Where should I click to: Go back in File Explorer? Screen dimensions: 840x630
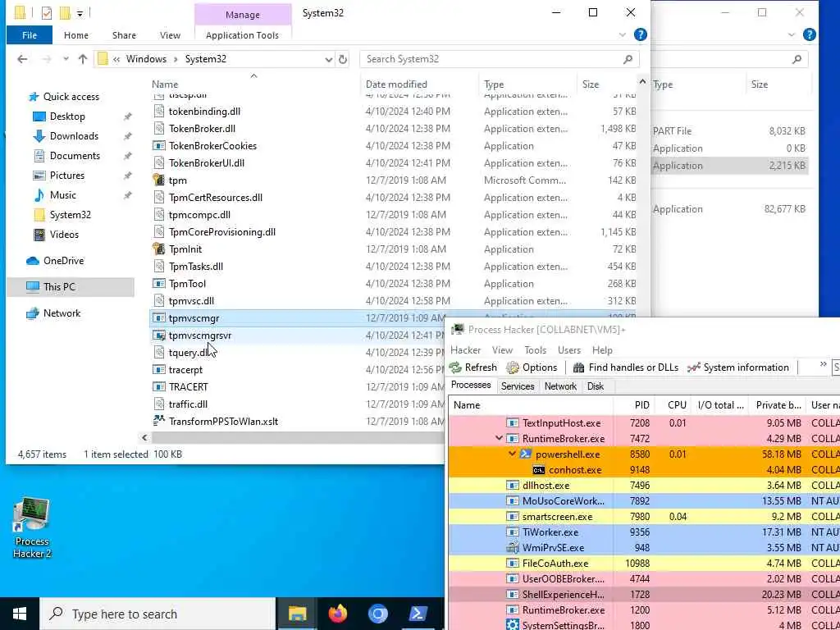(x=22, y=59)
